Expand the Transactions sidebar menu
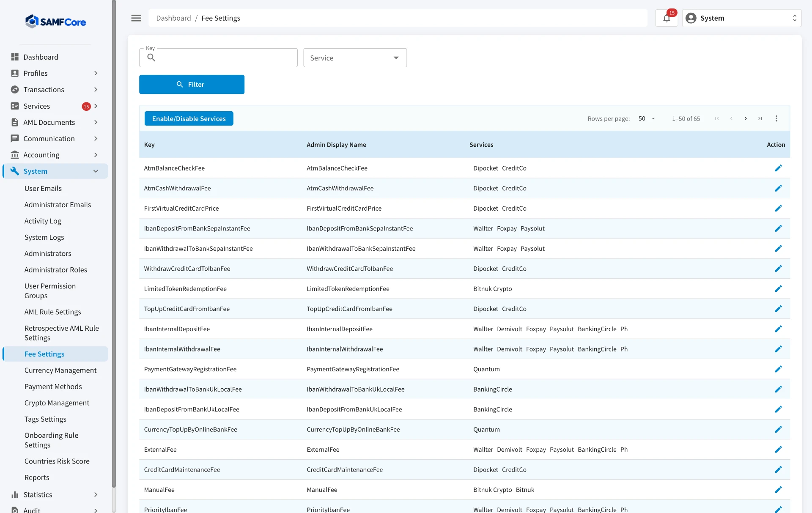Viewport: 812px width, 513px height. (x=55, y=90)
